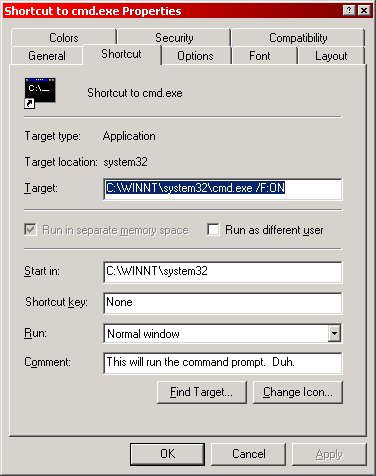
Task: Open the Options tab
Action: point(195,55)
